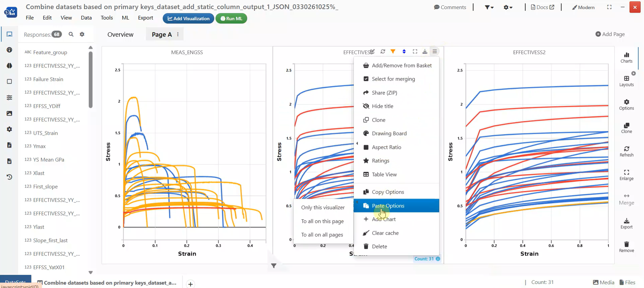Click the Add Visualization button
The height and width of the screenshot is (288, 644).
(188, 19)
